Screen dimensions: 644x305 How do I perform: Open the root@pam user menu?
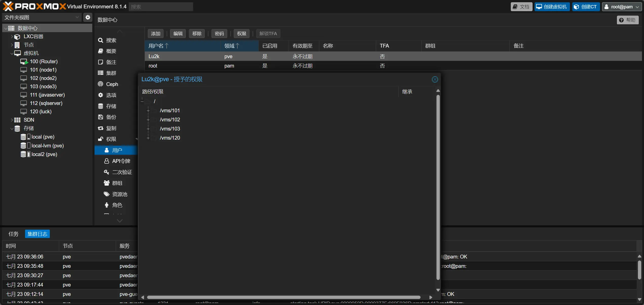coord(622,7)
